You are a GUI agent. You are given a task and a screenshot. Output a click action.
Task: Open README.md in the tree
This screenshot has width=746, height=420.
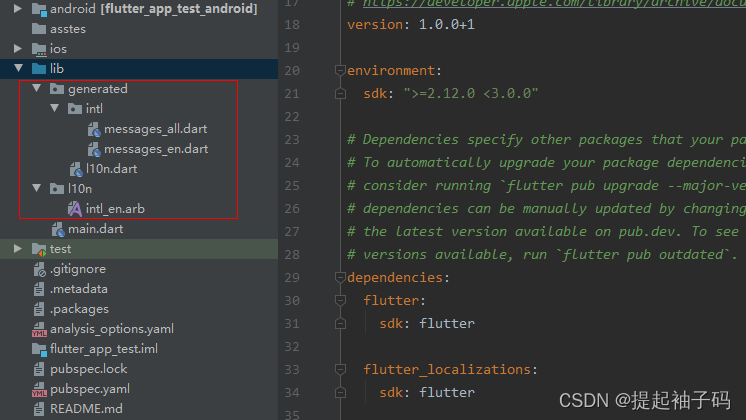coord(86,409)
